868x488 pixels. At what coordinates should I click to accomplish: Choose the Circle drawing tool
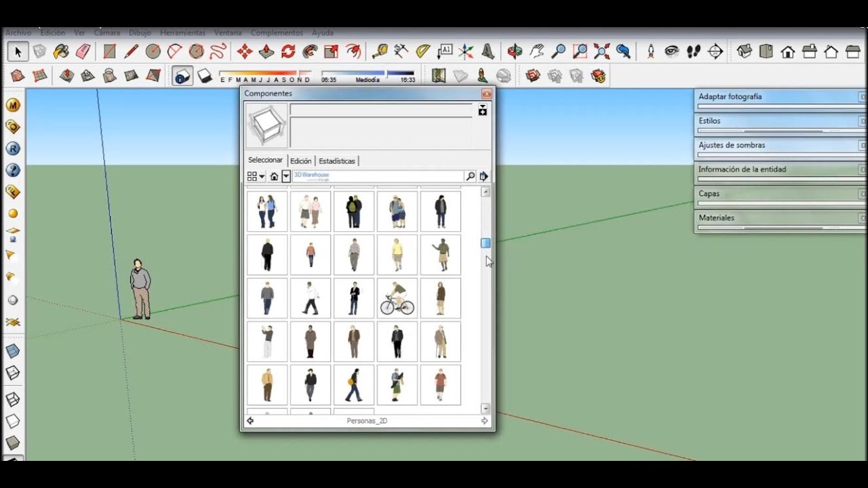pyautogui.click(x=153, y=52)
